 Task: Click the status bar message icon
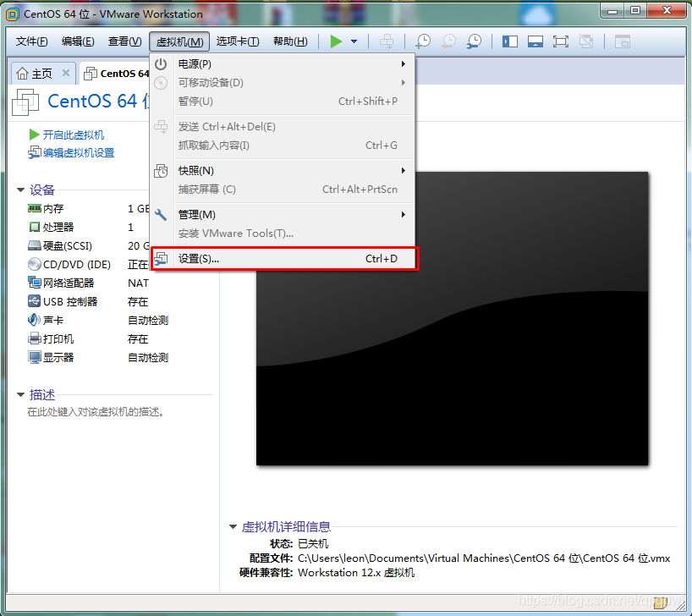tap(661, 602)
